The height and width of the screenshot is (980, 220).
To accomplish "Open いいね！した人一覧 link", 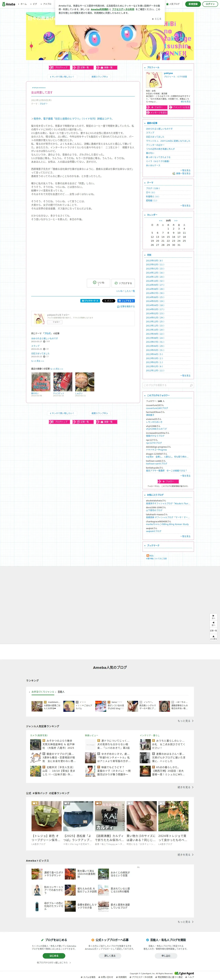I will [126, 291].
